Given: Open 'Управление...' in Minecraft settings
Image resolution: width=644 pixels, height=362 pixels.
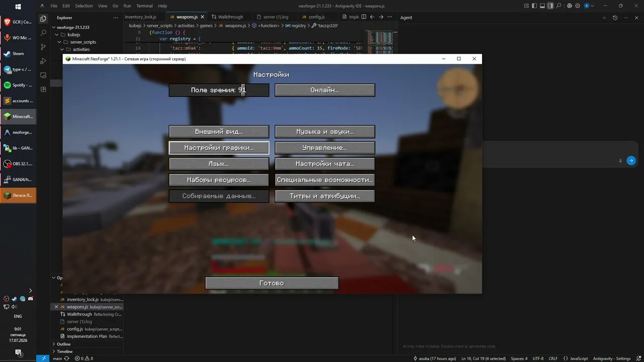Looking at the screenshot, I should (x=325, y=148).
